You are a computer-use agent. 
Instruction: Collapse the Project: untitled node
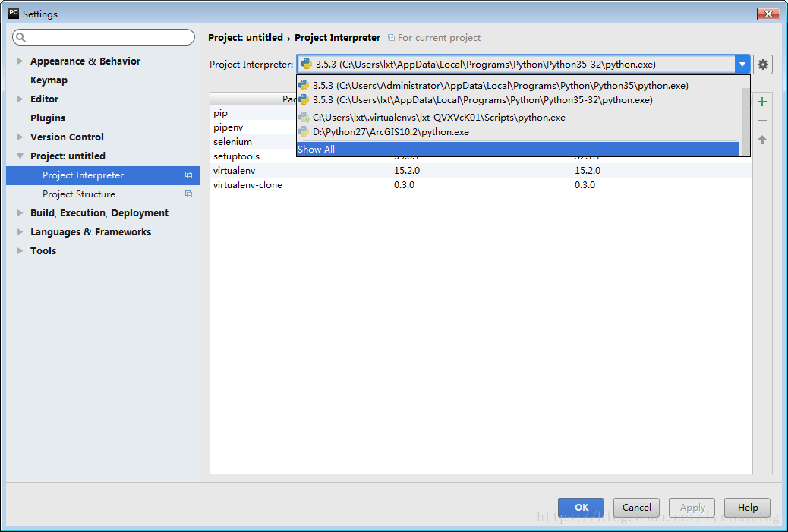click(x=20, y=156)
